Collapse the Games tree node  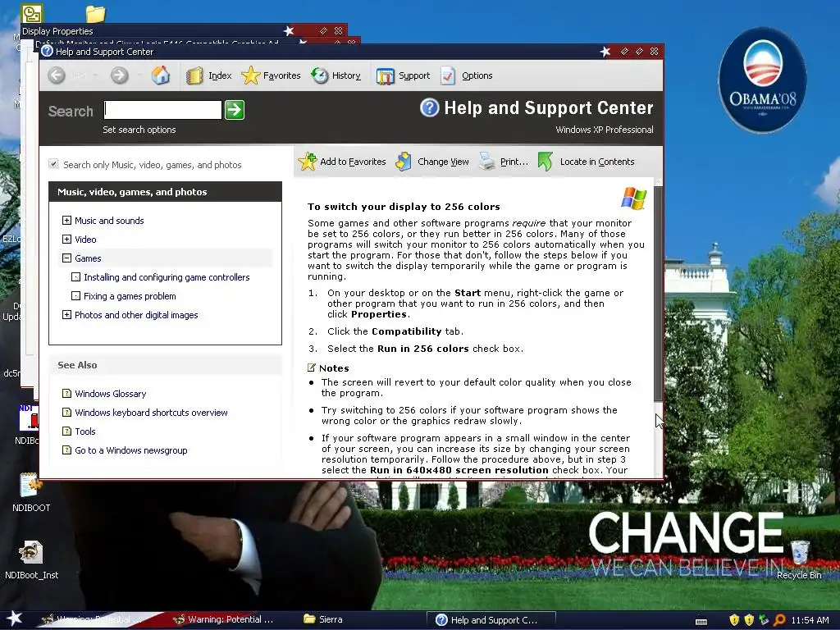pos(66,258)
